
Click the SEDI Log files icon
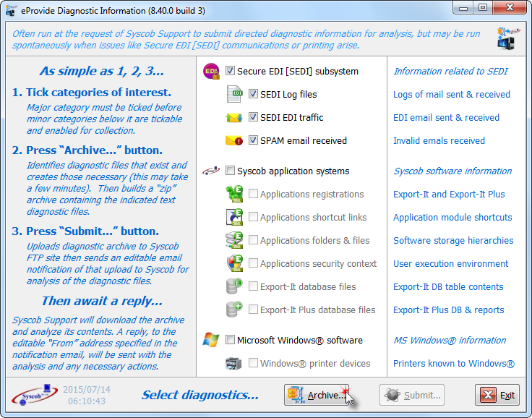(235, 94)
